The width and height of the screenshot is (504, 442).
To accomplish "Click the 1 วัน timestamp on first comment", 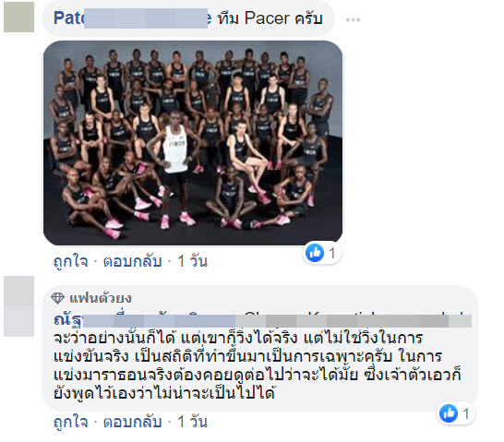I will pos(192,261).
